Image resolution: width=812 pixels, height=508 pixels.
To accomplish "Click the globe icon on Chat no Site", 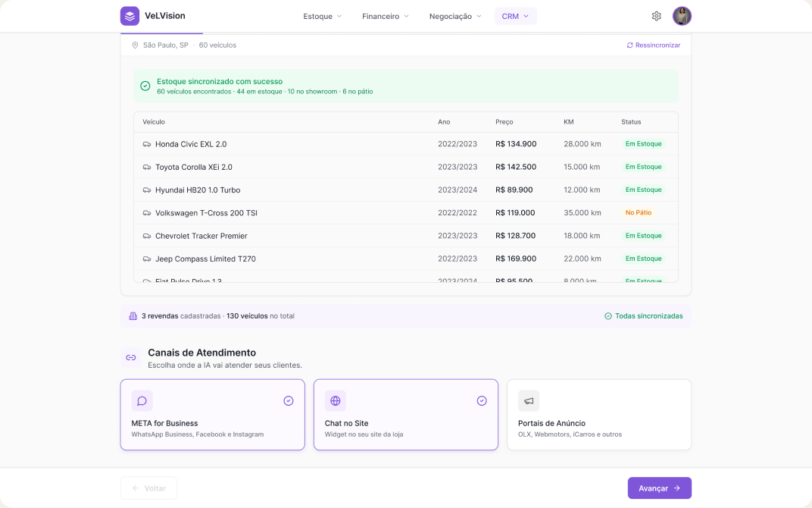I will (335, 400).
